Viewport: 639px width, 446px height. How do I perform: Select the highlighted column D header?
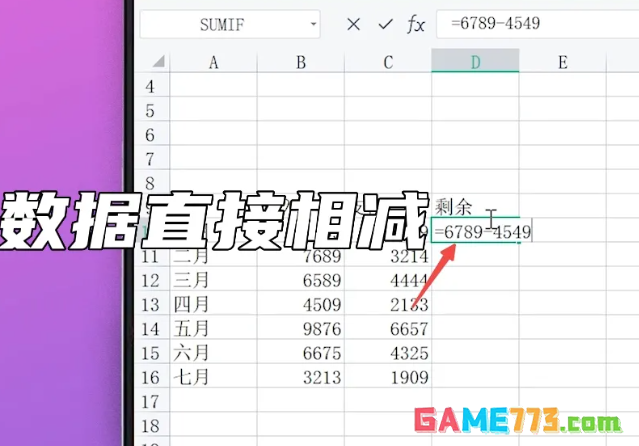475,63
